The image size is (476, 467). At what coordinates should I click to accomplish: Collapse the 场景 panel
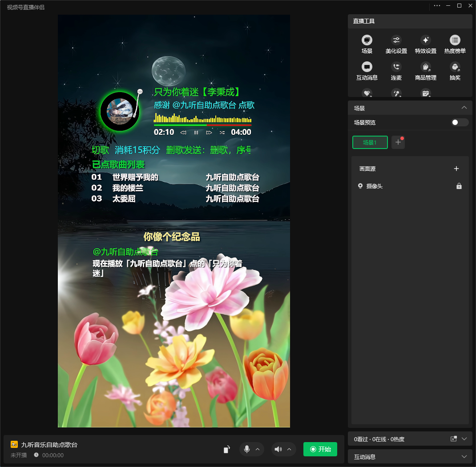pos(464,108)
